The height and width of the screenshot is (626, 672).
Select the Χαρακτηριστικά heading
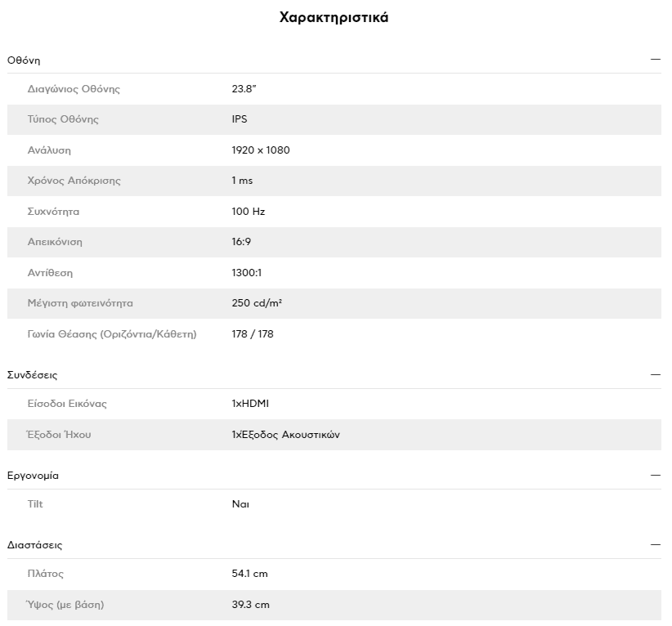pos(334,17)
